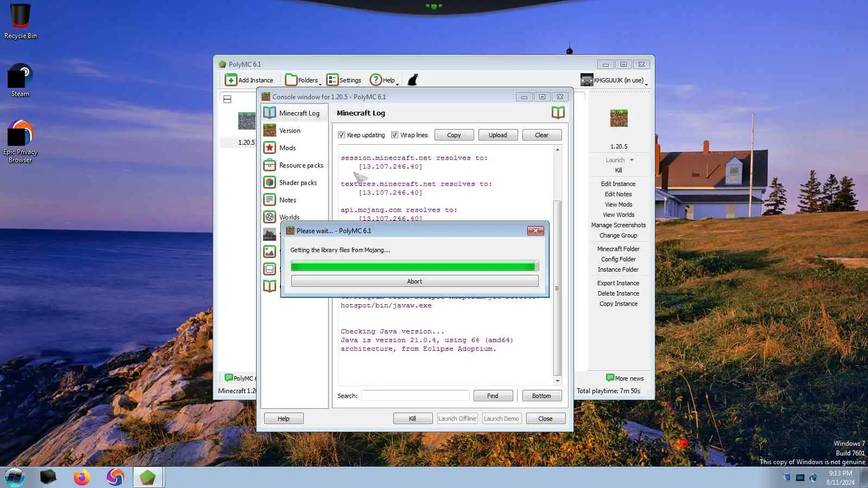868x488 pixels.
Task: Open PolyMC Settings from the toolbar
Action: (x=344, y=80)
